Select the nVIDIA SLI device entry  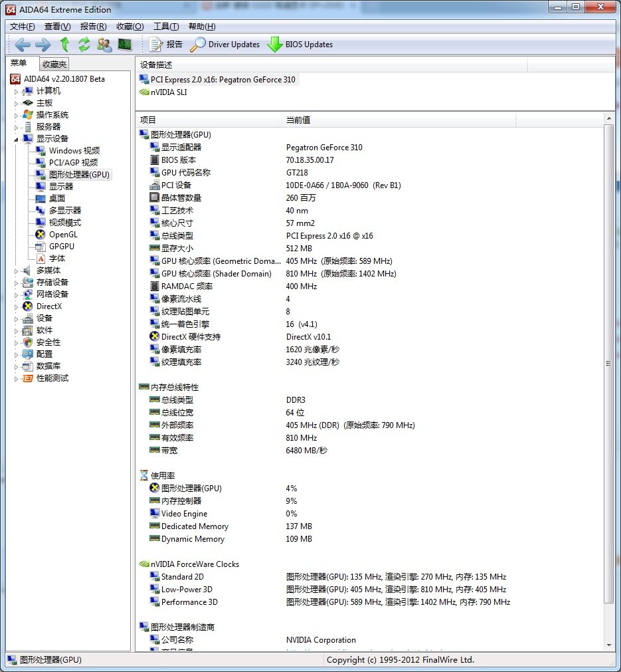[x=169, y=92]
